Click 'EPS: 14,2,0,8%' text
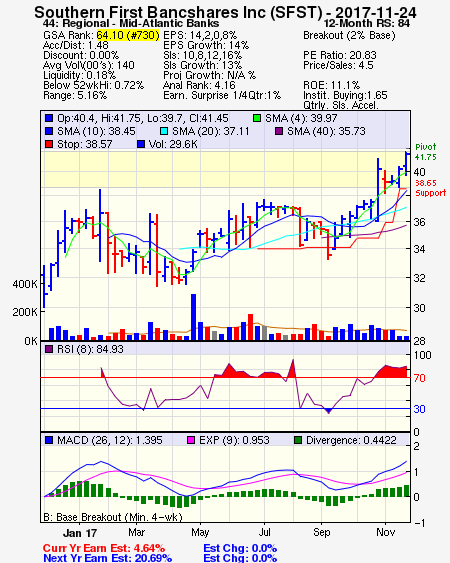The image size is (450, 563). [200, 35]
